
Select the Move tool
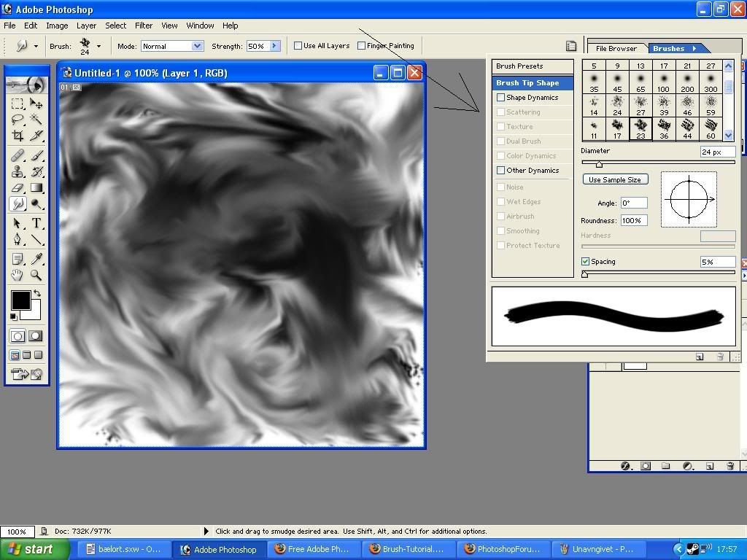pos(36,104)
